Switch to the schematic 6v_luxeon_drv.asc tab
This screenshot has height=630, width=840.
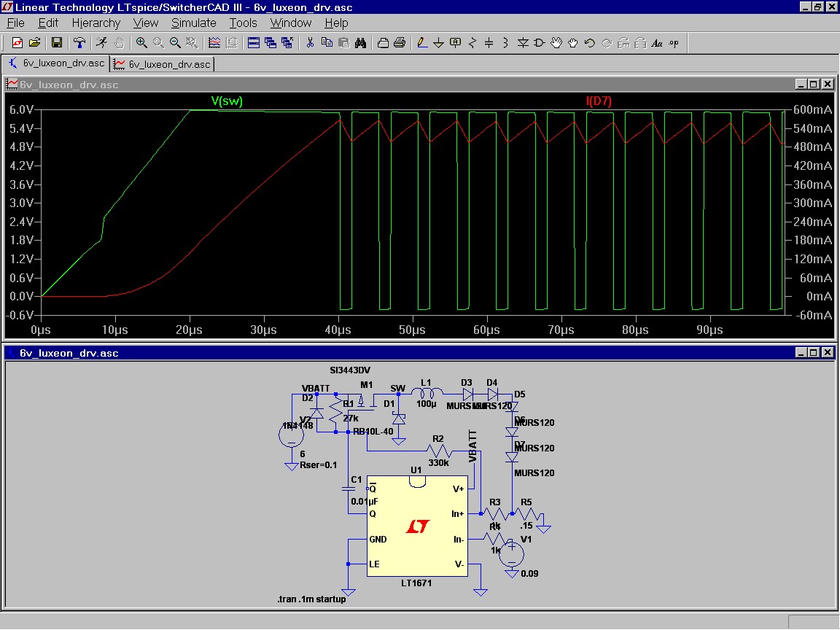pyautogui.click(x=55, y=63)
